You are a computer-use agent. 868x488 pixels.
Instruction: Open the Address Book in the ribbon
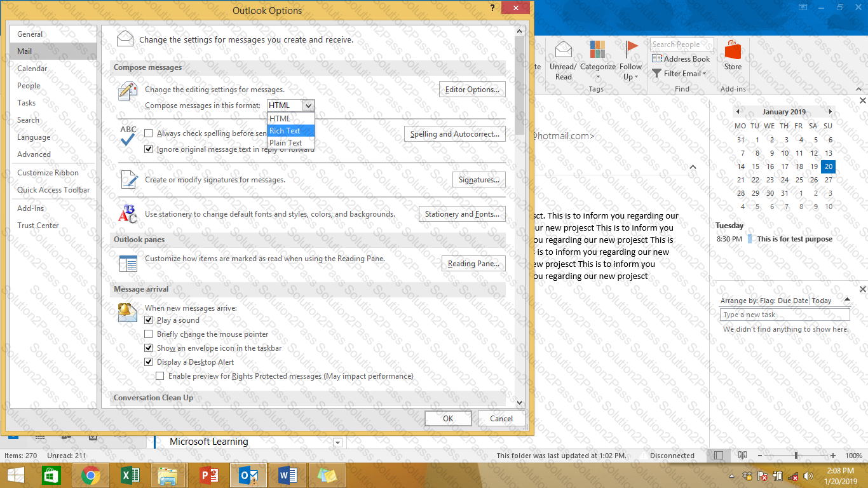(681, 59)
